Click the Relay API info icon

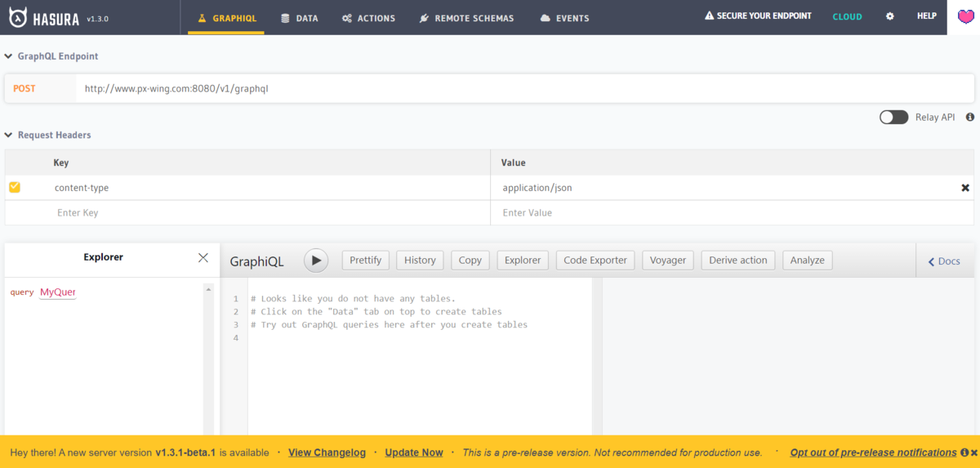(x=970, y=117)
